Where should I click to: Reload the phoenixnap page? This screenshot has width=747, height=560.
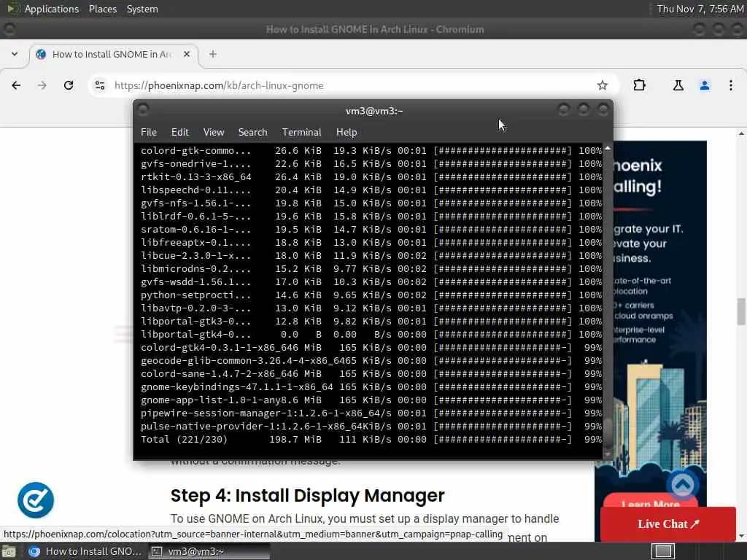click(x=69, y=85)
